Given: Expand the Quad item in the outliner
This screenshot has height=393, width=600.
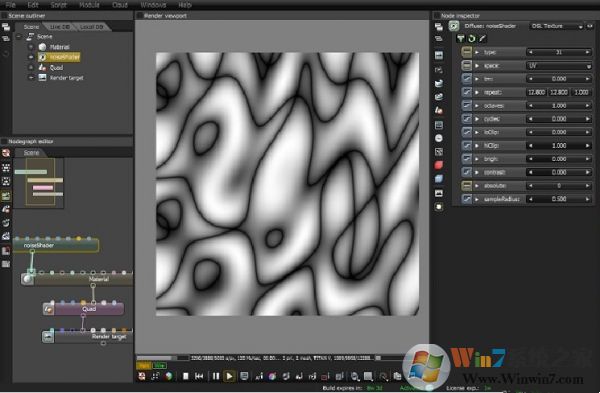Looking at the screenshot, I should pos(31,68).
